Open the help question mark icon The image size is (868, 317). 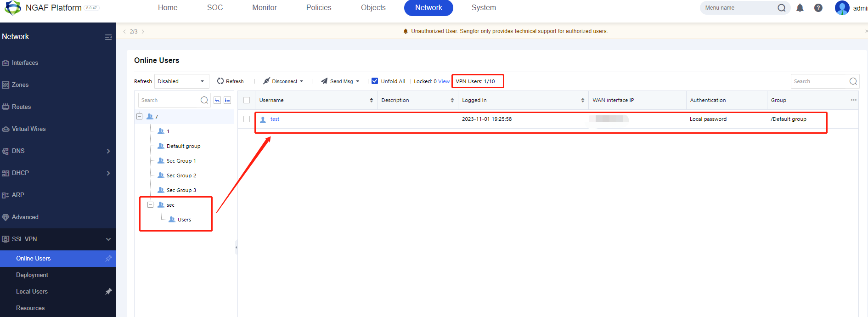[x=818, y=8]
